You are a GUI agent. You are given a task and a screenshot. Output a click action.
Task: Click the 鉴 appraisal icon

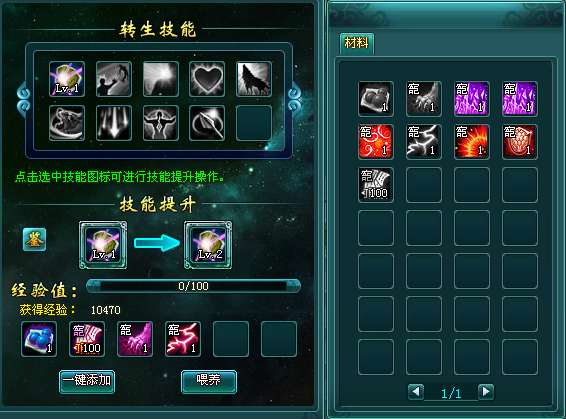(x=34, y=239)
